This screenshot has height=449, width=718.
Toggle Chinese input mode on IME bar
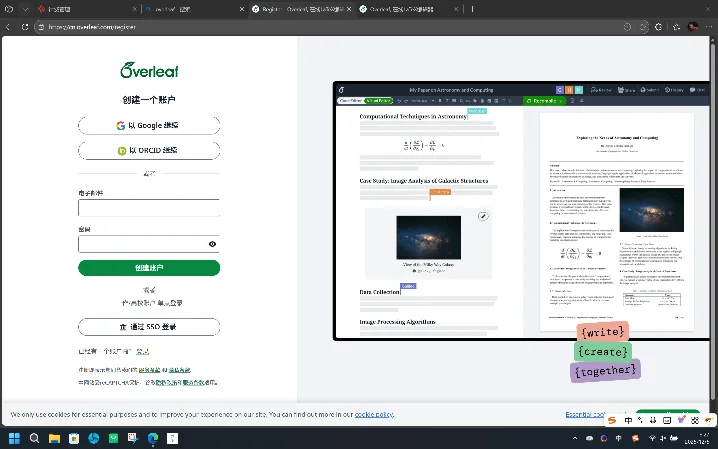click(x=628, y=420)
